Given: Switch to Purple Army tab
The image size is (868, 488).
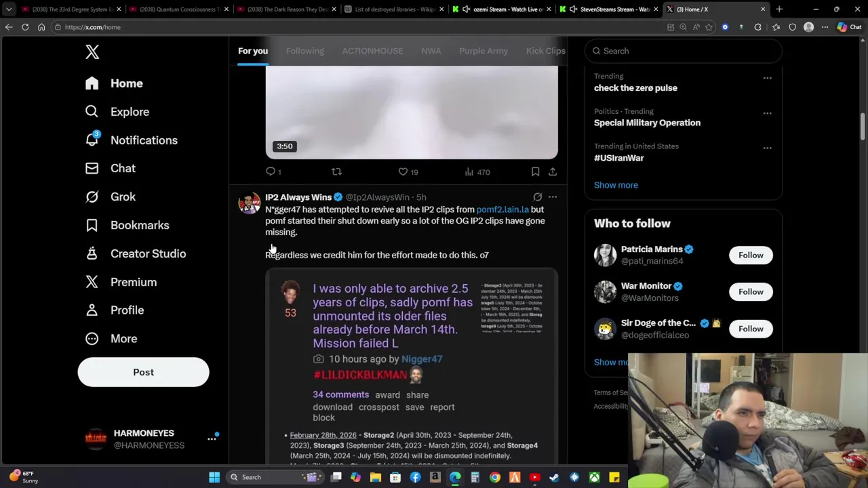Looking at the screenshot, I should click(484, 51).
